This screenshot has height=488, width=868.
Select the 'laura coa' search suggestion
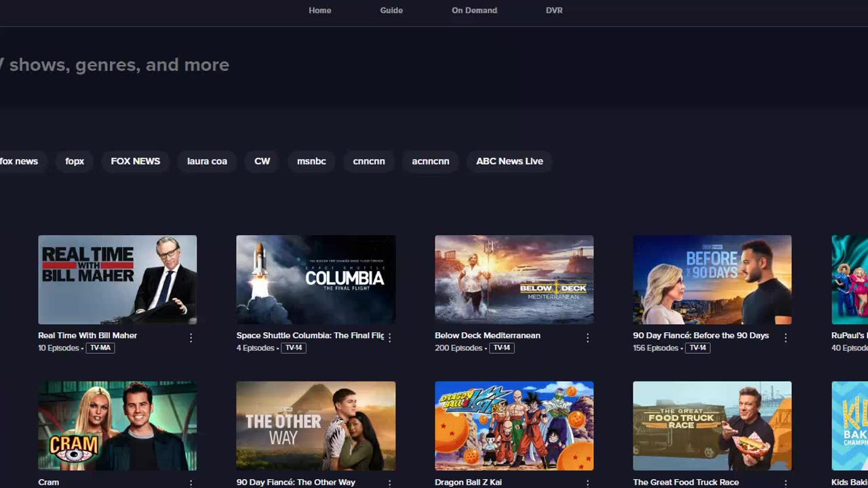tap(207, 161)
